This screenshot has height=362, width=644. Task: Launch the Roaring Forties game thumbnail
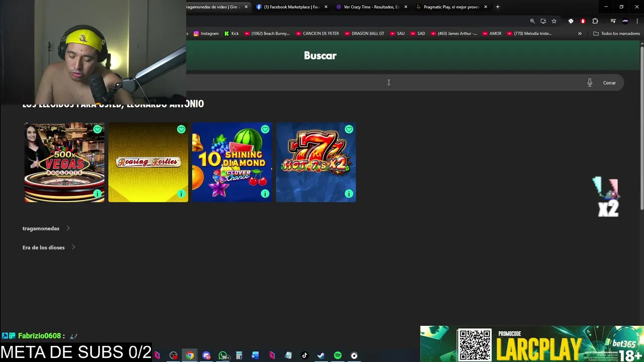(x=148, y=162)
